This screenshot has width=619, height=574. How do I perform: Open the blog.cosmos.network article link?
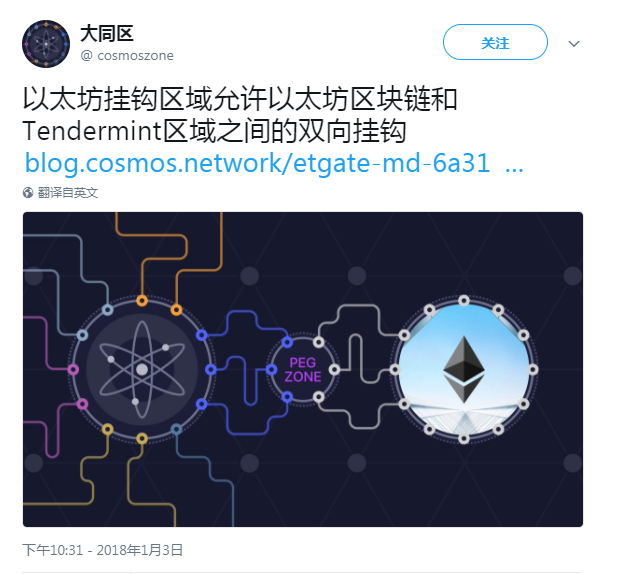click(x=257, y=163)
